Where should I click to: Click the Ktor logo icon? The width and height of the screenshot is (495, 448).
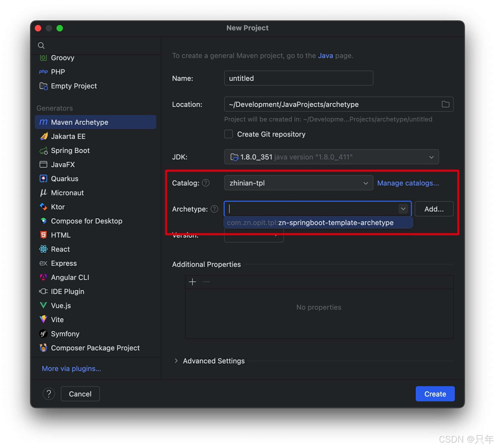point(43,207)
